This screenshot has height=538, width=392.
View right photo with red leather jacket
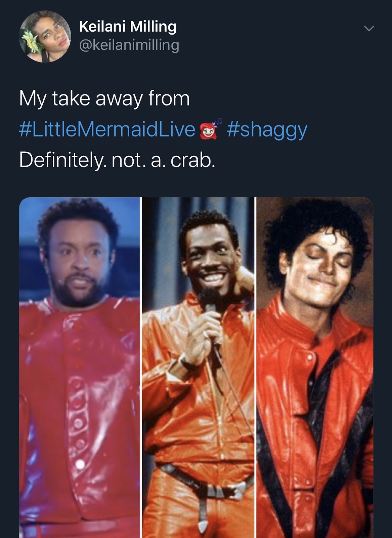click(315, 368)
